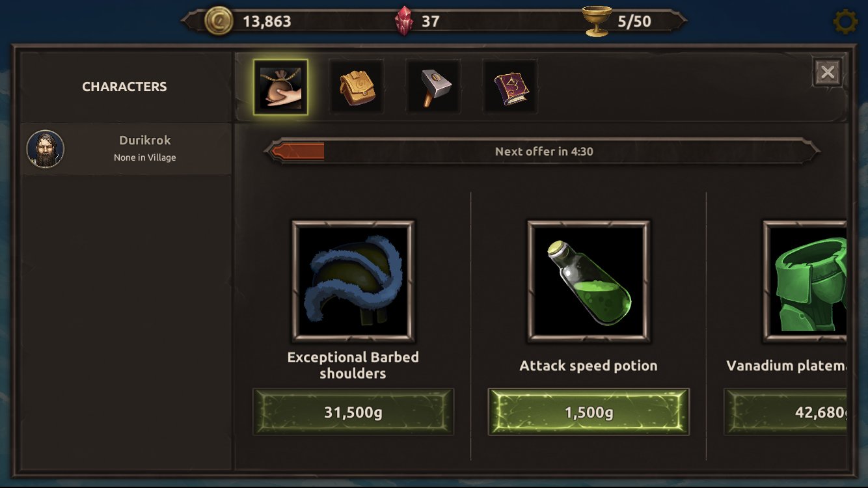Screen dimensions: 868x488
Task: Switch to the hammer crafting tab
Action: point(433,87)
